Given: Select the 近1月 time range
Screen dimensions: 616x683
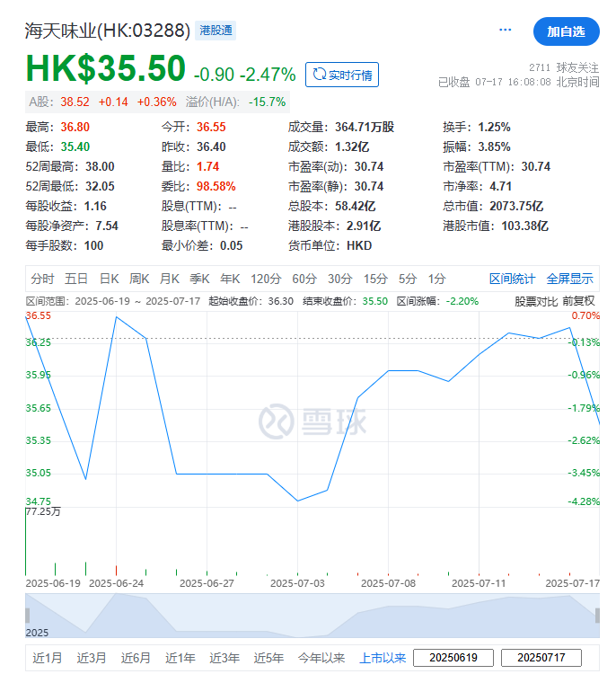Looking at the screenshot, I should (47, 658).
